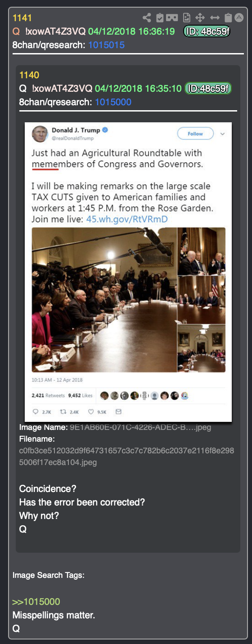Screen dimensions: 252x644
Task: Click ID badge 48c59f on post 1141
Action: 207,31
